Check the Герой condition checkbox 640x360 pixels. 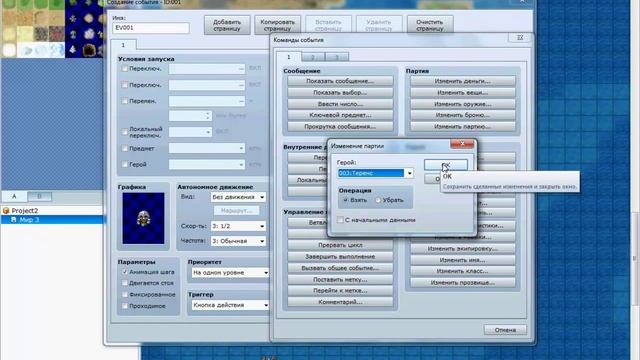(125, 164)
